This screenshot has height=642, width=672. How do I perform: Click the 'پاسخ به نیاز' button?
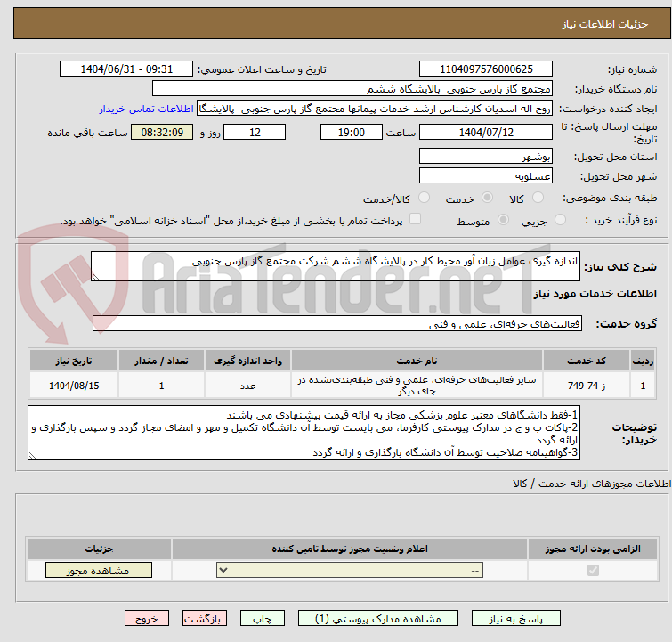pos(516,619)
